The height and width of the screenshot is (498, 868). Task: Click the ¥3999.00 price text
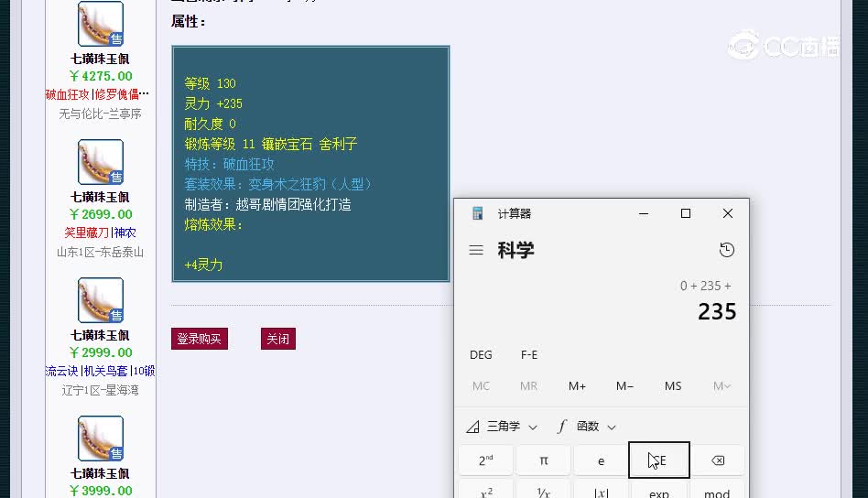[101, 491]
